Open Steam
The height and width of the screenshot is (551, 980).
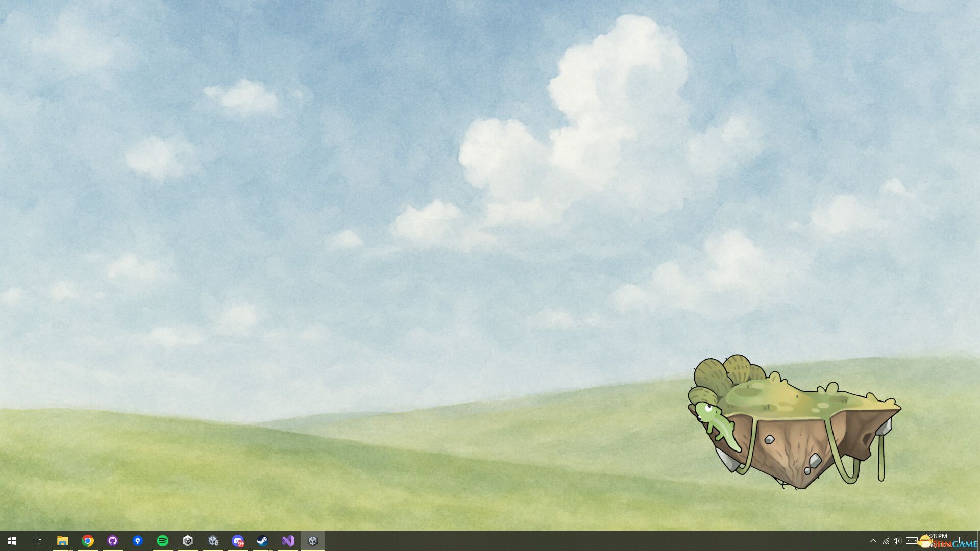pyautogui.click(x=263, y=540)
